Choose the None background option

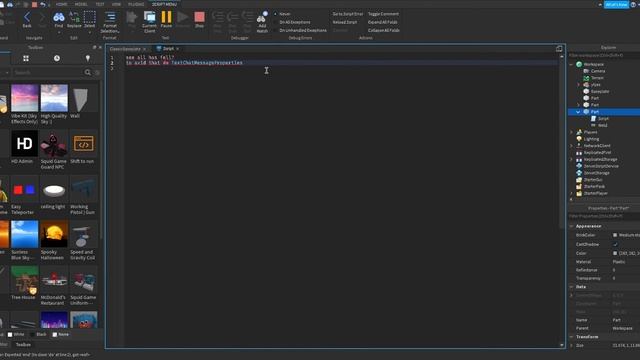[x=61, y=334]
